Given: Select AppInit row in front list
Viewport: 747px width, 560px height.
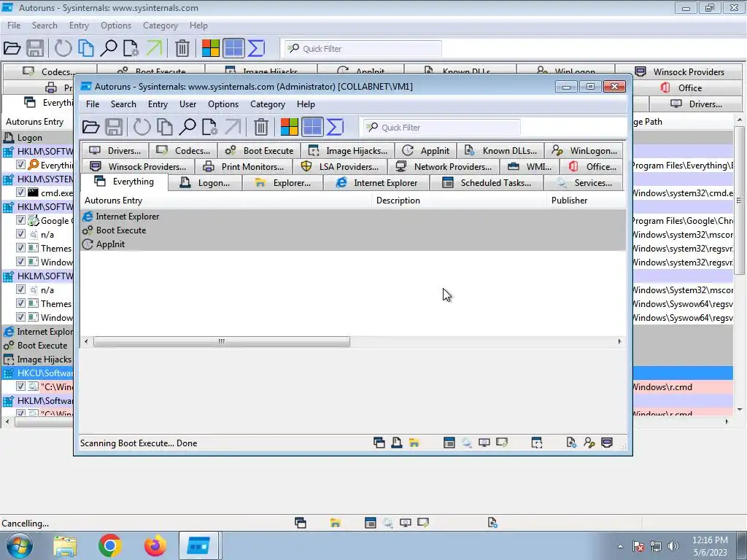Looking at the screenshot, I should (353, 244).
